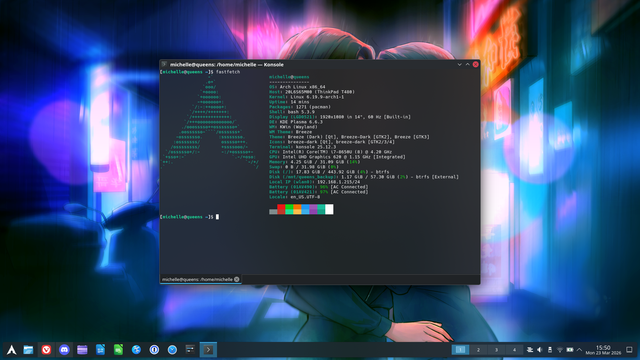640x360 pixels.
Task: Launch the red Vivaldi browser icon
Action: click(x=46, y=350)
